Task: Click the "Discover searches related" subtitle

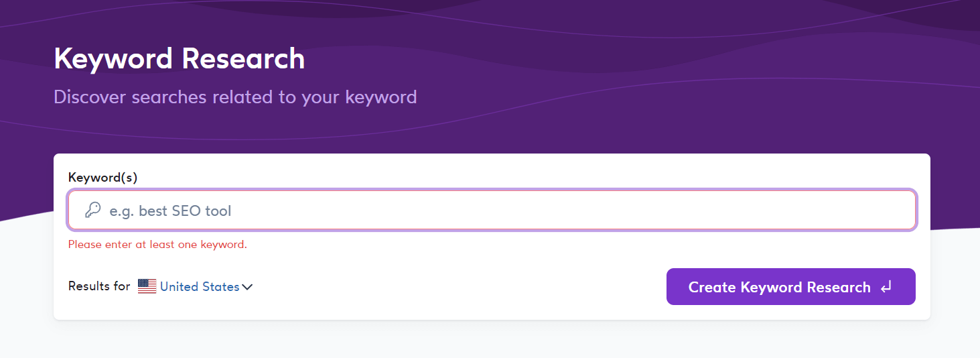Action: tap(235, 97)
